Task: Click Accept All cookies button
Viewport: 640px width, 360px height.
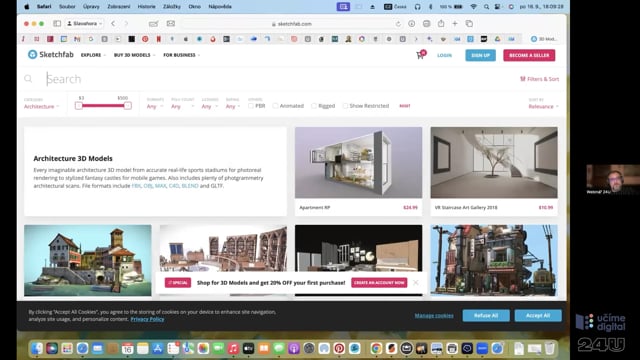Action: [x=538, y=316]
